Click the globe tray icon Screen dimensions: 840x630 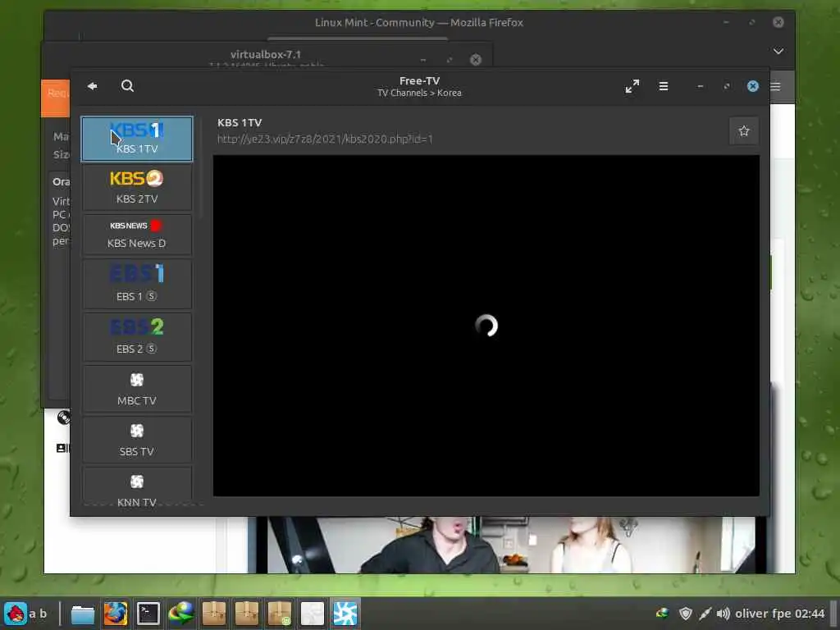[663, 613]
